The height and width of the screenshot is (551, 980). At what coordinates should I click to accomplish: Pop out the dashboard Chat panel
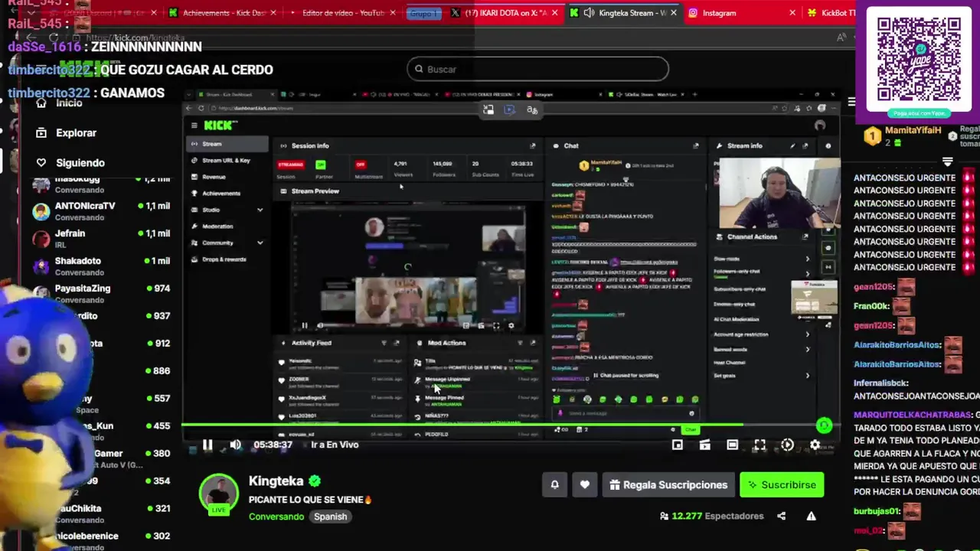pyautogui.click(x=696, y=145)
